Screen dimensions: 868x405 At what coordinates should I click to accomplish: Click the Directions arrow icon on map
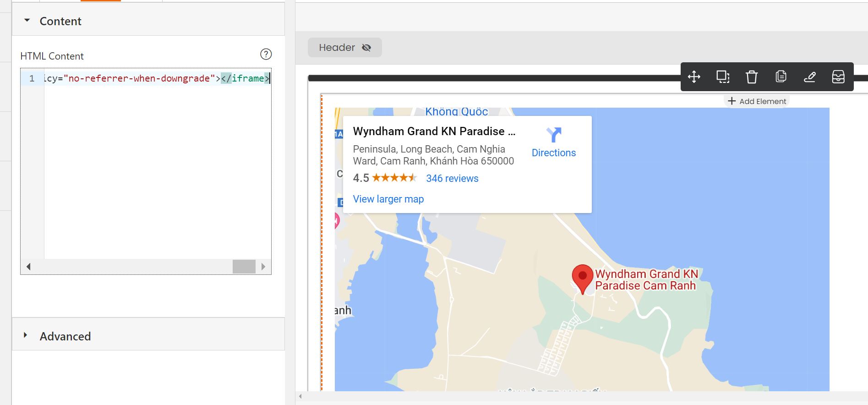click(x=554, y=135)
